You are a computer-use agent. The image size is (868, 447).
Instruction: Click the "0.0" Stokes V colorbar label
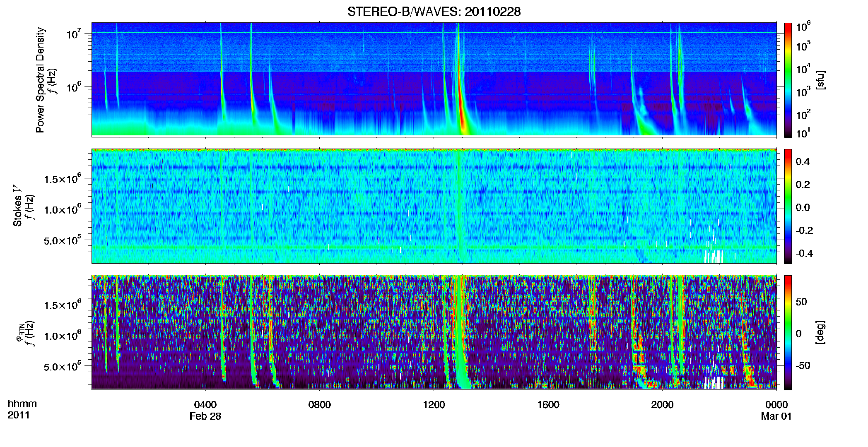point(803,207)
